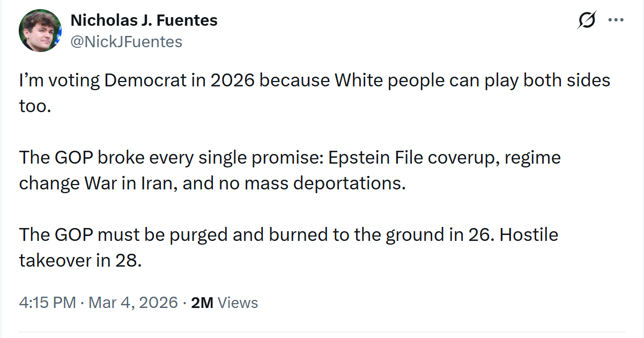The image size is (644, 338).
Task: Click the 4:15 PM timestamp
Action: [47, 303]
